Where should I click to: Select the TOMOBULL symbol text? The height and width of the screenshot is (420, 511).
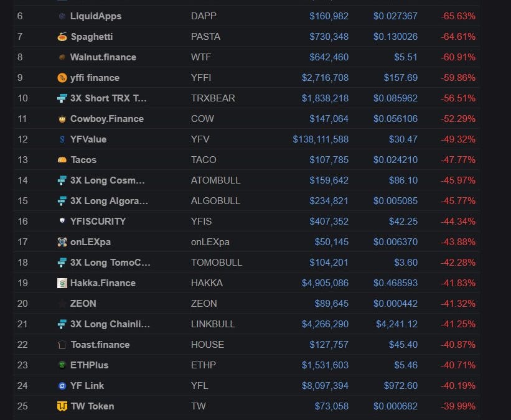click(x=217, y=263)
